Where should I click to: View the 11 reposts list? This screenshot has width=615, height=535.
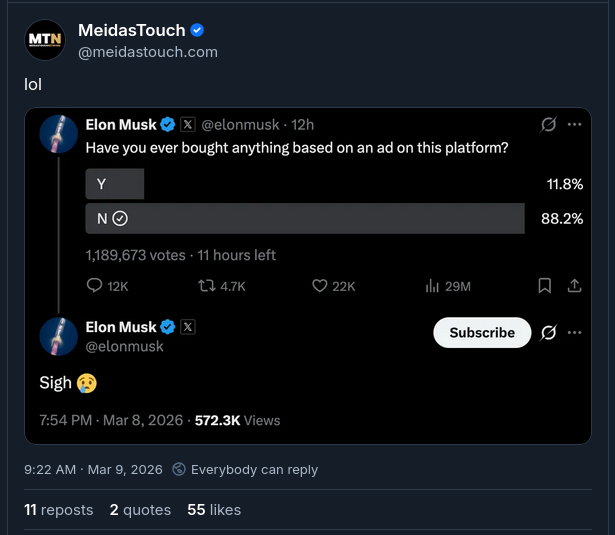[59, 510]
